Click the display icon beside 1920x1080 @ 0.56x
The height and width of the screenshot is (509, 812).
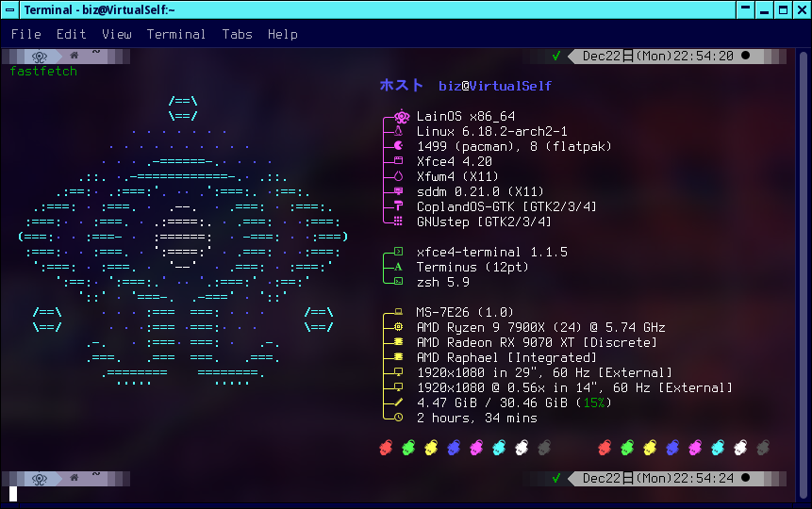point(398,386)
